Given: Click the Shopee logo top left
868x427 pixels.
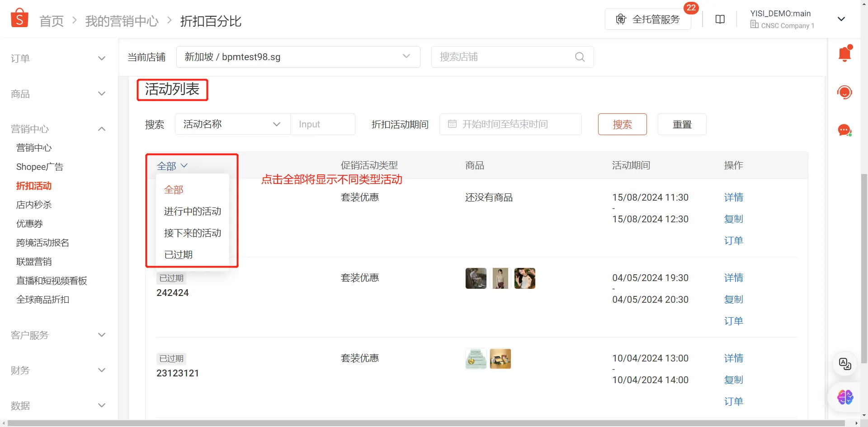Looking at the screenshot, I should (19, 17).
